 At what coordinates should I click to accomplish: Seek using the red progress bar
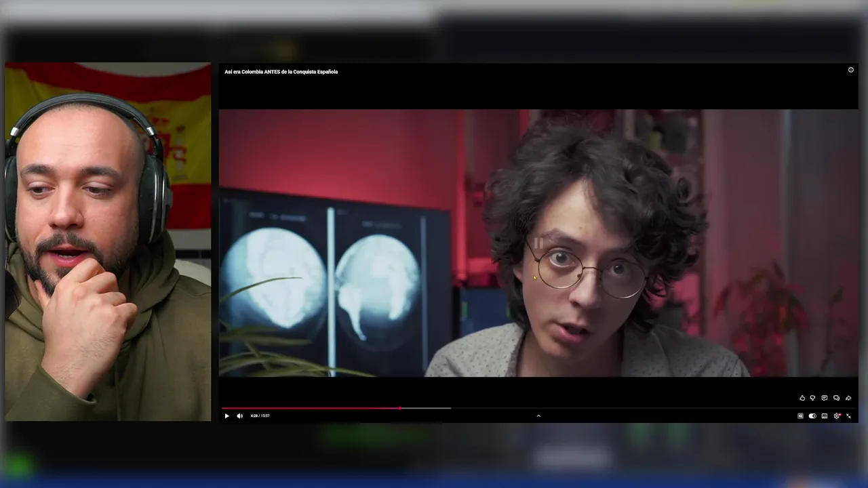(x=539, y=408)
